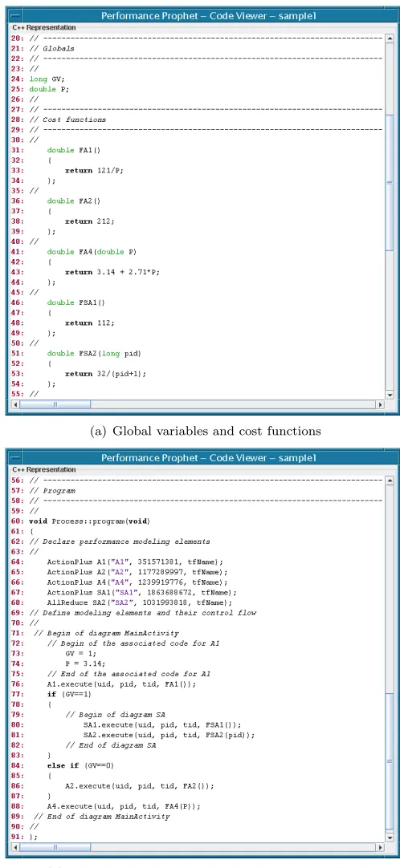400x868 pixels.
Task: Click the '// Cost functions' comment on line 28
Action: click(67, 120)
